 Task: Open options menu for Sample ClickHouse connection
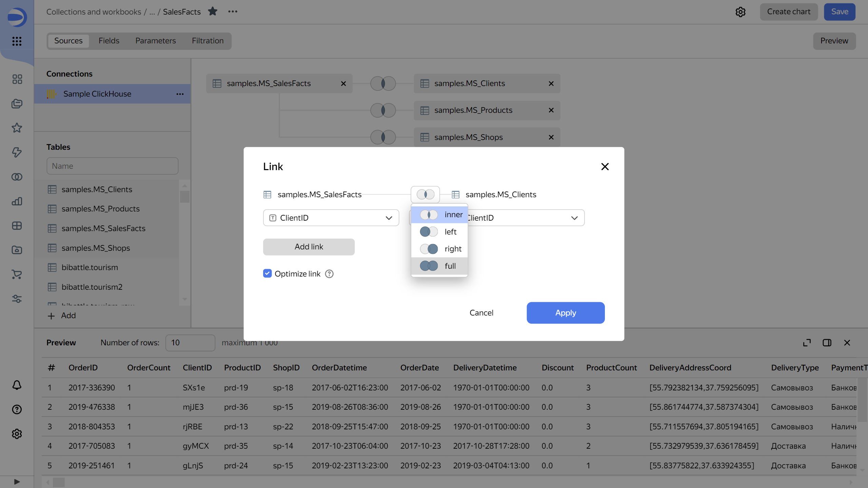(180, 94)
